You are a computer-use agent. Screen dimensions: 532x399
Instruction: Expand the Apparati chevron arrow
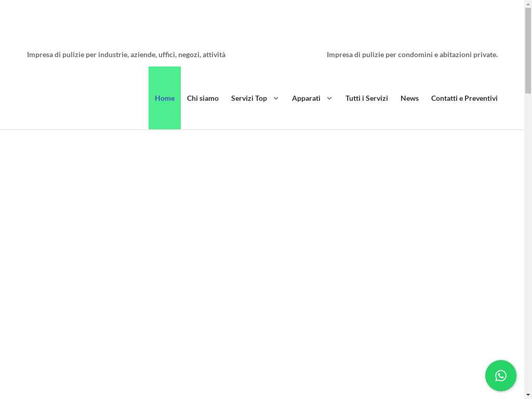point(329,98)
